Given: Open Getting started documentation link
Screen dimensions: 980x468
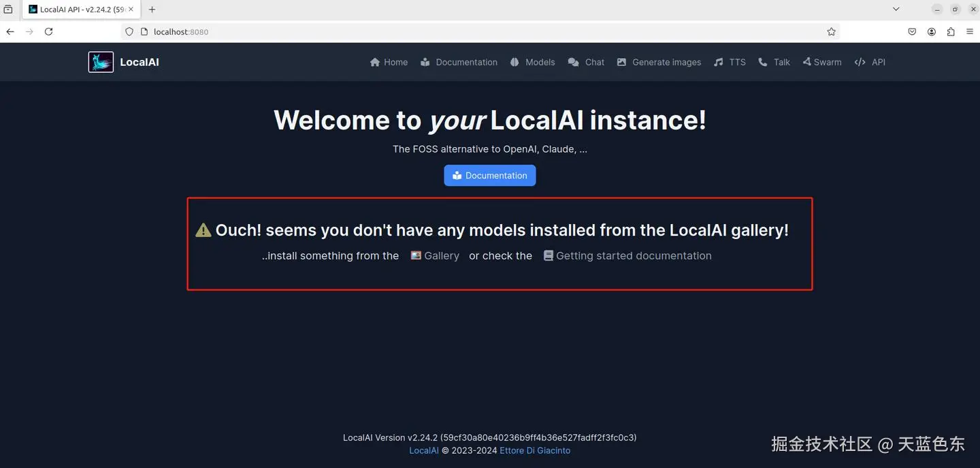Looking at the screenshot, I should (x=627, y=255).
